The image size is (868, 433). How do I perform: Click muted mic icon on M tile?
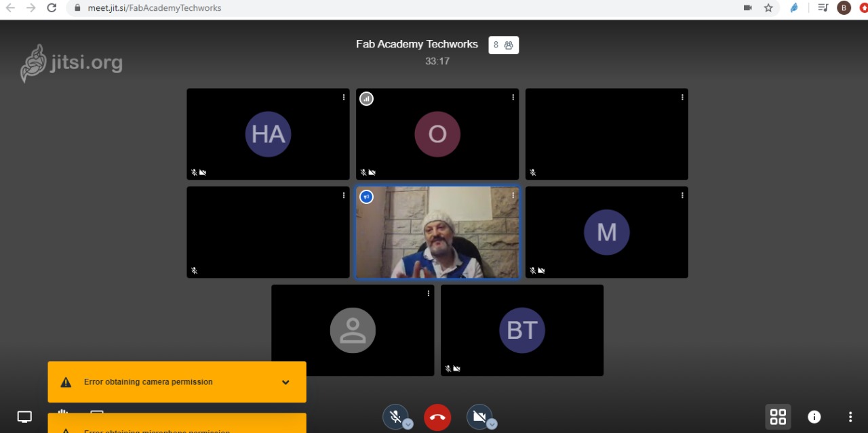533,270
